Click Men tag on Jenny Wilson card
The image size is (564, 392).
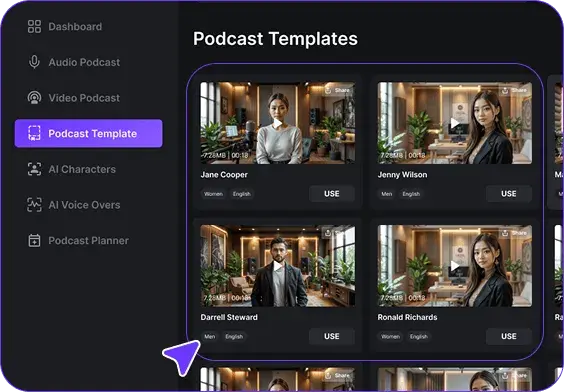[x=387, y=194]
